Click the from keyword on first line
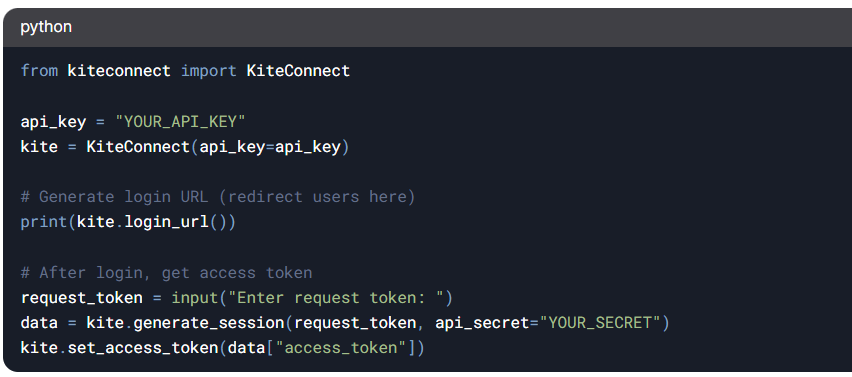852x377 pixels. (39, 71)
